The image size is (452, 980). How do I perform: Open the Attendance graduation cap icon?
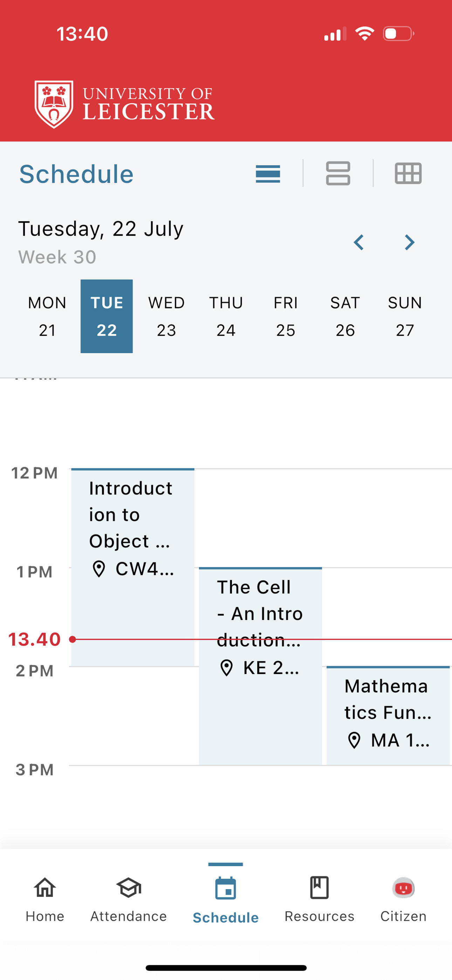129,887
